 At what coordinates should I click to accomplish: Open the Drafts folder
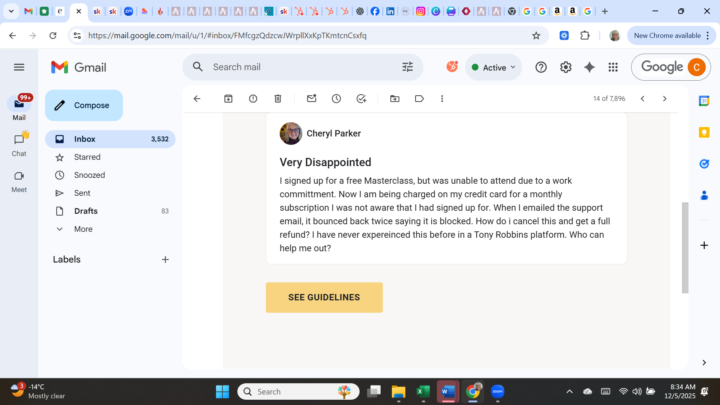coord(110,211)
